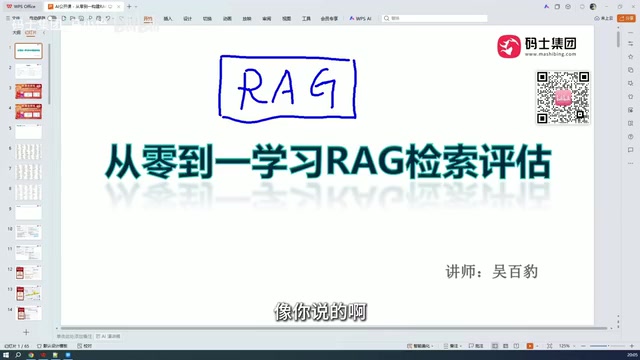
Task: Click the search input box in the ribbon
Action: click(435, 18)
